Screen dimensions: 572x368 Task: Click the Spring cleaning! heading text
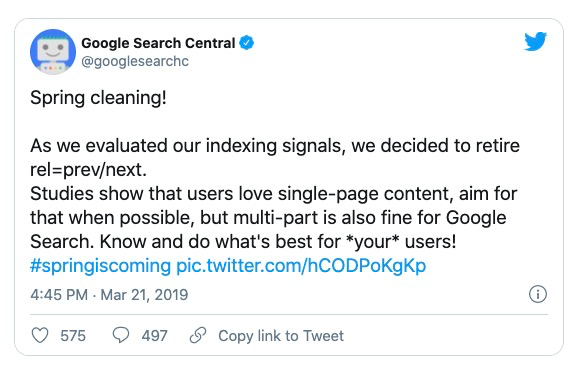coord(98,98)
